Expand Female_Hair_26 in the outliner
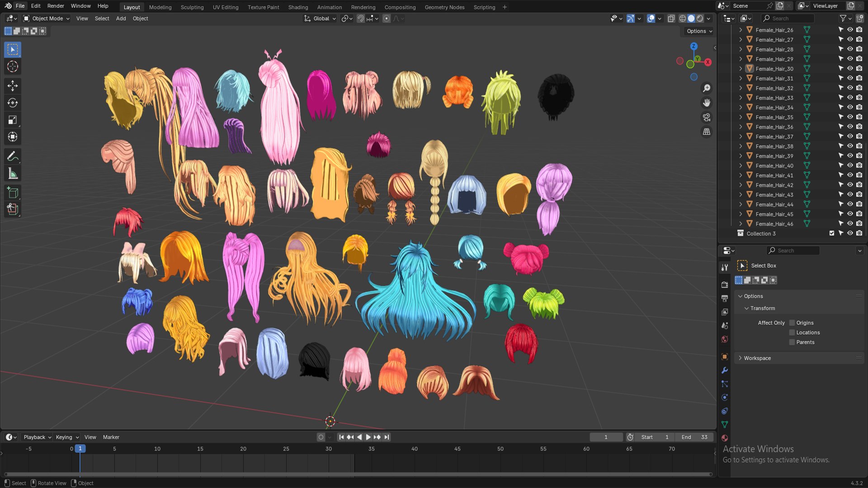868x488 pixels. point(741,30)
